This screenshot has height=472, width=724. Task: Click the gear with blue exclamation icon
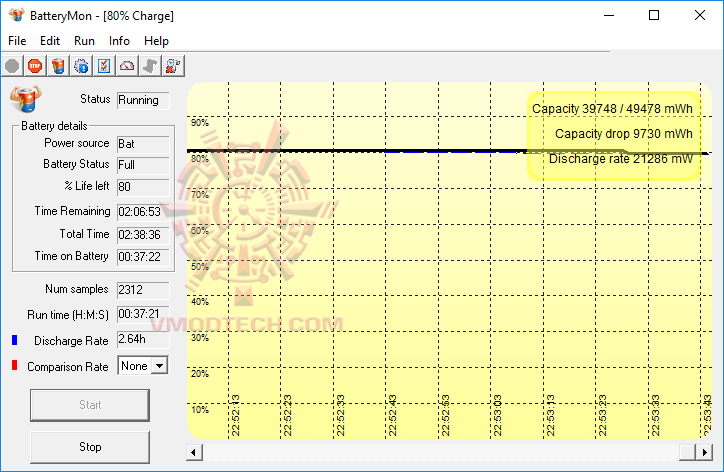[81, 66]
